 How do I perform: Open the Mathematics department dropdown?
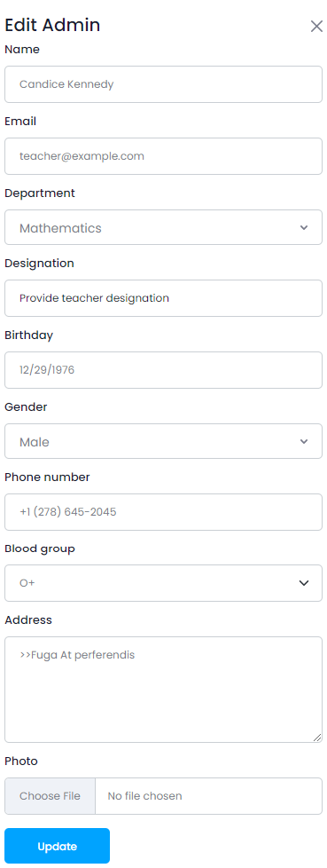click(163, 227)
